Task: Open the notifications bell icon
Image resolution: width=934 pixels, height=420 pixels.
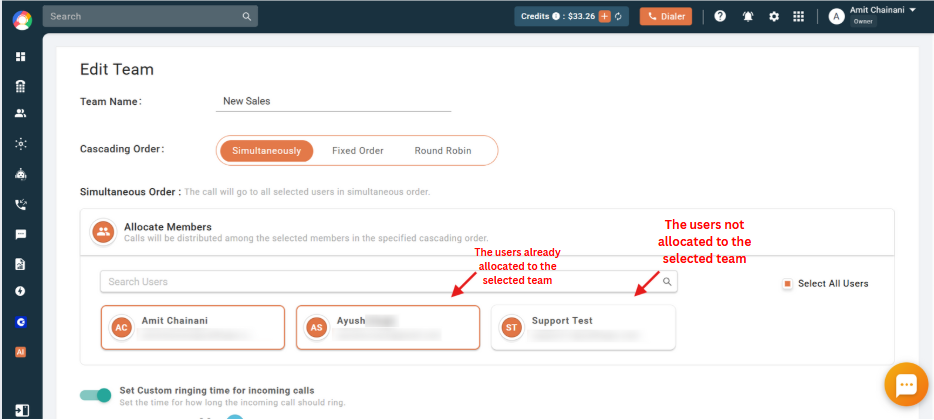Action: pyautogui.click(x=748, y=17)
